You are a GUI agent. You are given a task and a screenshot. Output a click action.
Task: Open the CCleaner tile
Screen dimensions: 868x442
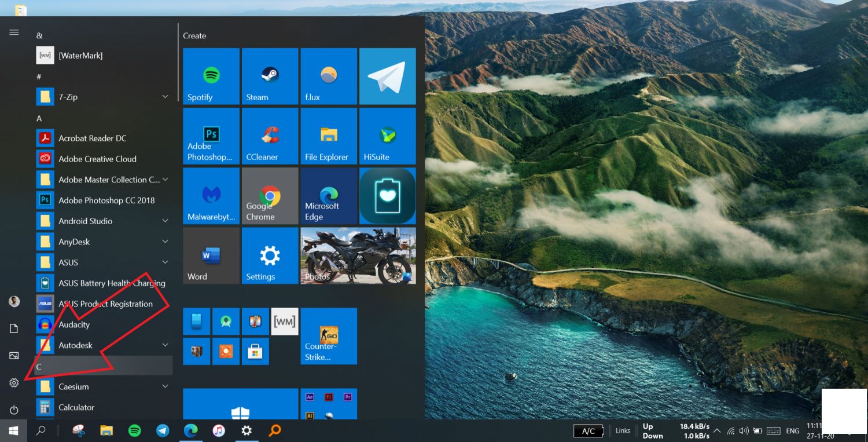point(270,136)
